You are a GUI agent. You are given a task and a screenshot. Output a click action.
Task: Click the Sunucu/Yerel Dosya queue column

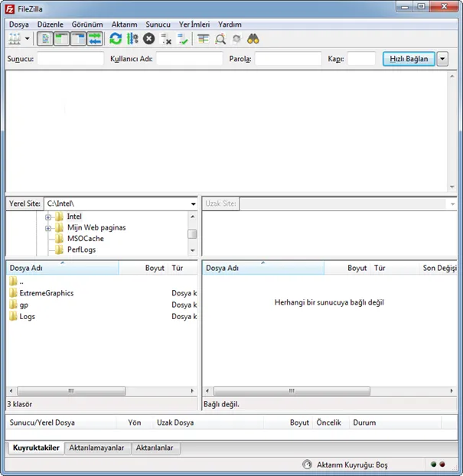[60, 422]
